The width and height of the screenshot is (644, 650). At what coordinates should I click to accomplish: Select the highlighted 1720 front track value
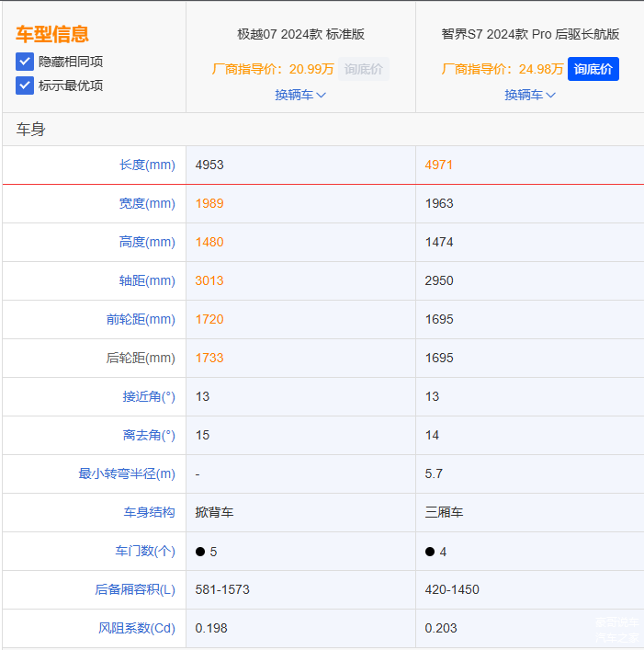coord(209,319)
